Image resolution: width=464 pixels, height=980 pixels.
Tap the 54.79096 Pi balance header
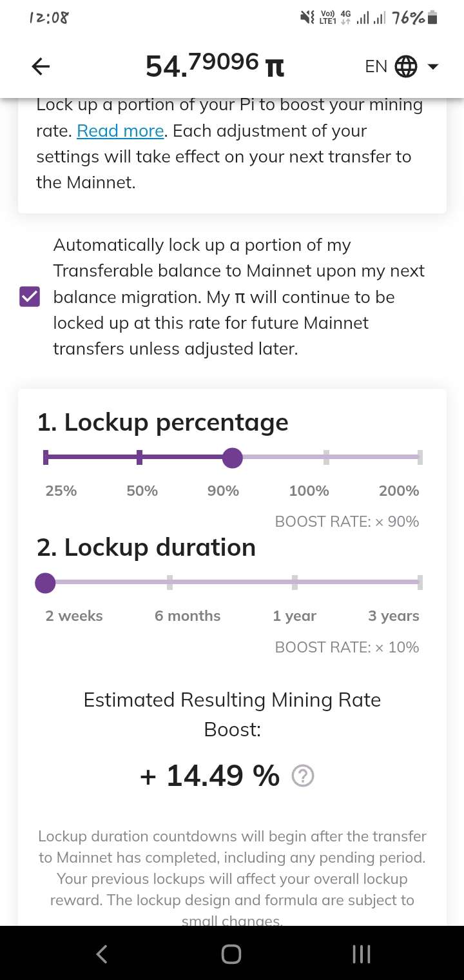click(x=215, y=65)
